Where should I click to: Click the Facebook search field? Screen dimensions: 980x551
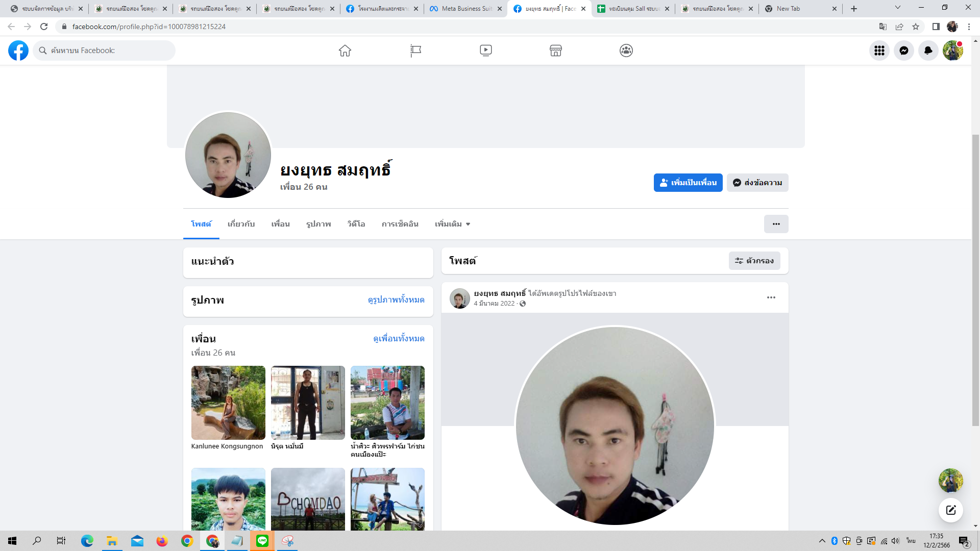pos(107,51)
